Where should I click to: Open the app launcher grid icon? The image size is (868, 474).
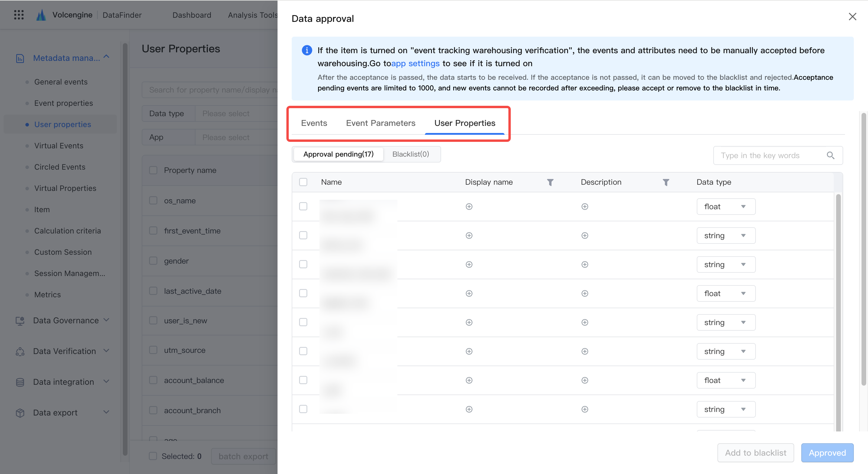tap(19, 15)
